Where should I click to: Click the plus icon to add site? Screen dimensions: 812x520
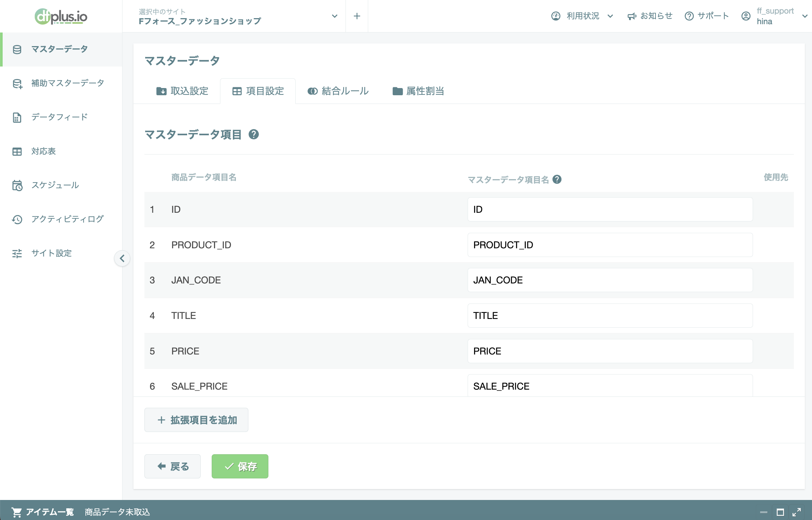tap(357, 16)
